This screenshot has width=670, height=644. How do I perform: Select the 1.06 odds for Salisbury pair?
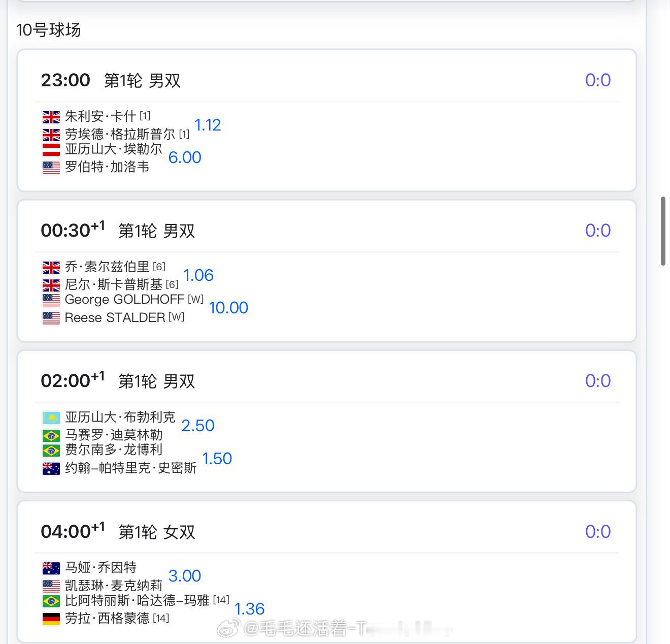click(x=198, y=275)
